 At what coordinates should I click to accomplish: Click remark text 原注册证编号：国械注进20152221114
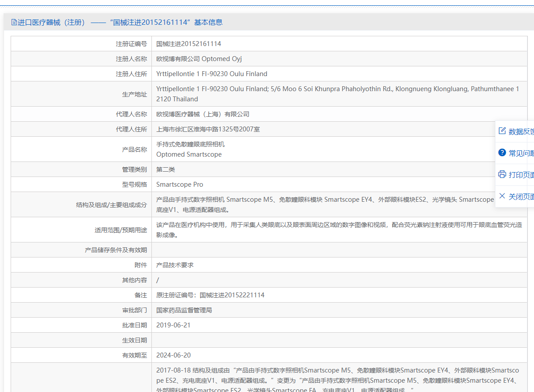[210, 295]
